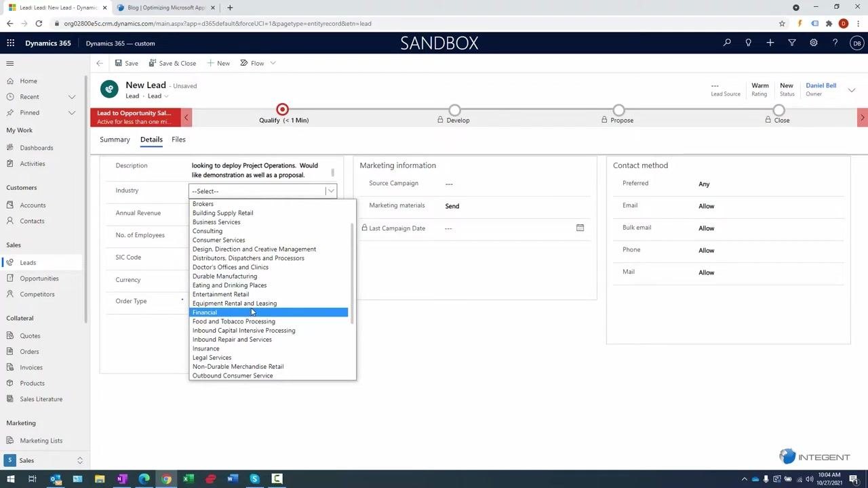Move to previous stage with left chevron

tap(186, 117)
